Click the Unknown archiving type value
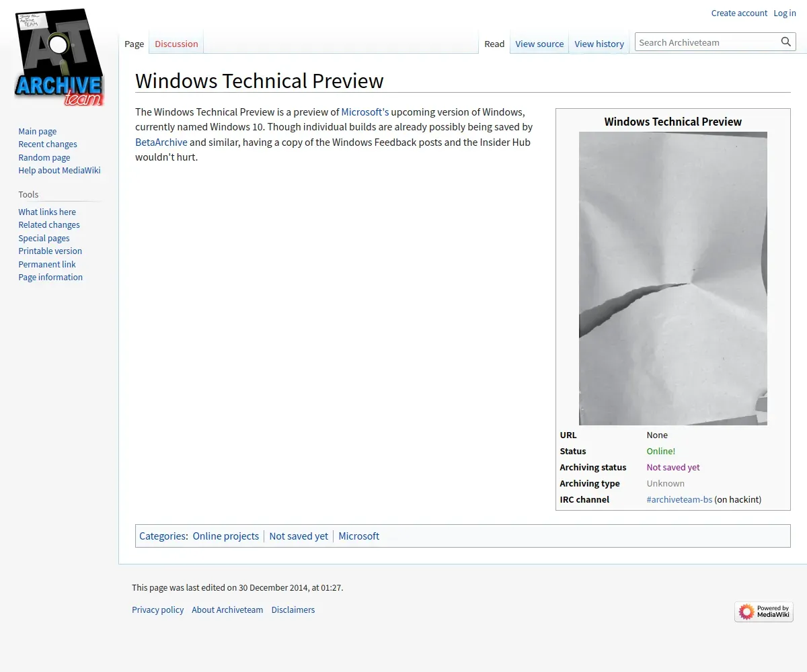807x672 pixels. coord(666,483)
